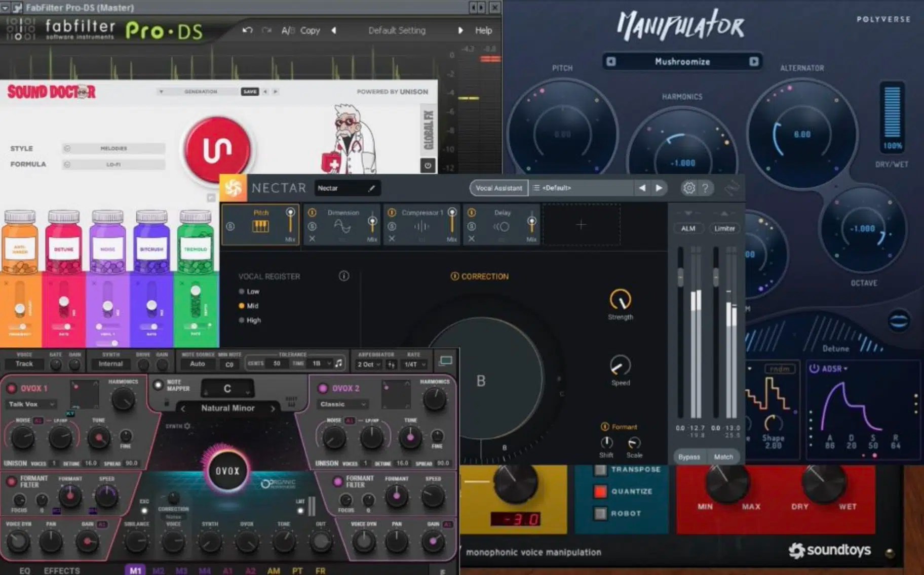Click the Nectar logo icon
This screenshot has height=575, width=924.
tap(233, 188)
